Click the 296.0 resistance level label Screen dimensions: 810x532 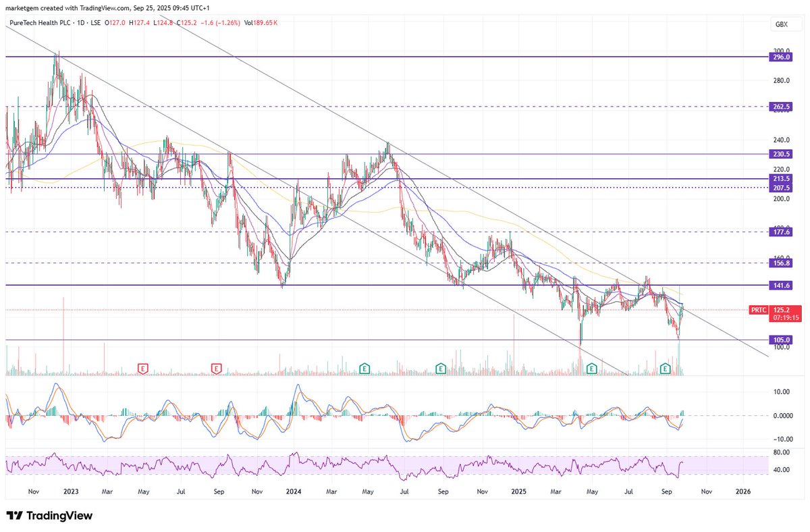[x=780, y=57]
